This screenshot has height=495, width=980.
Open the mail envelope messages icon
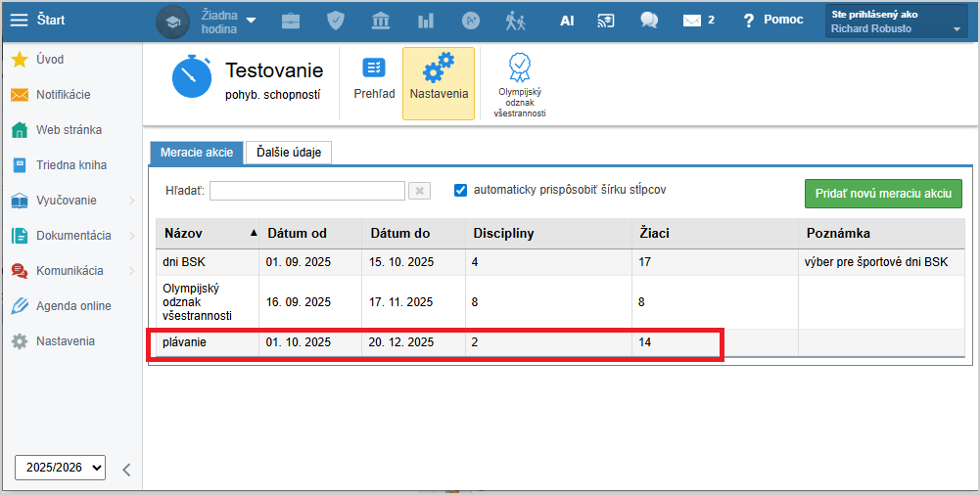point(693,20)
